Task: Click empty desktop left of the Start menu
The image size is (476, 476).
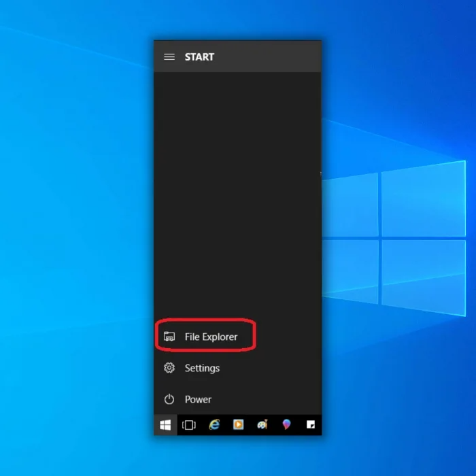Action: coord(75,238)
